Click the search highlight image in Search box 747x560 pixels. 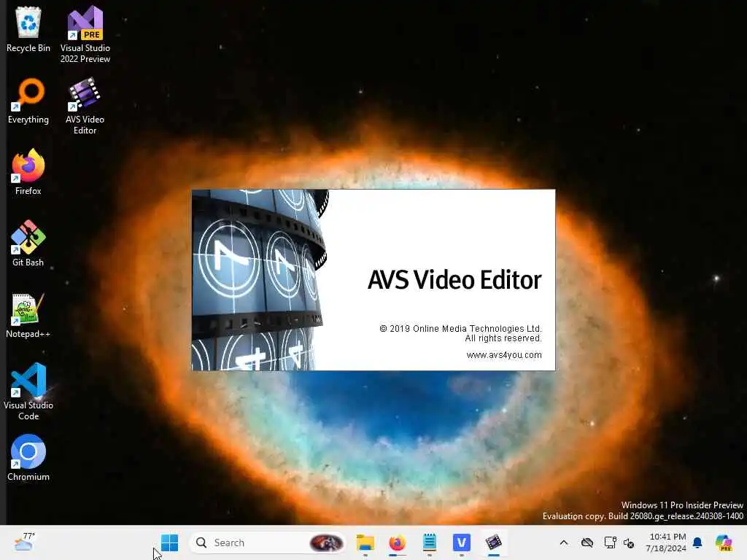tap(326, 542)
